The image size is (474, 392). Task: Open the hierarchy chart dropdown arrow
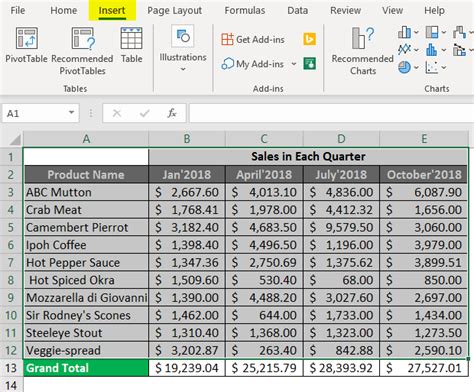pos(444,32)
